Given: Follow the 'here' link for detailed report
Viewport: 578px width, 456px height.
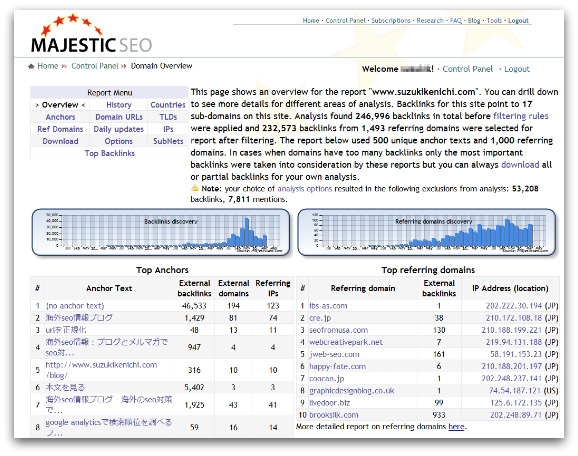Looking at the screenshot, I should (456, 427).
